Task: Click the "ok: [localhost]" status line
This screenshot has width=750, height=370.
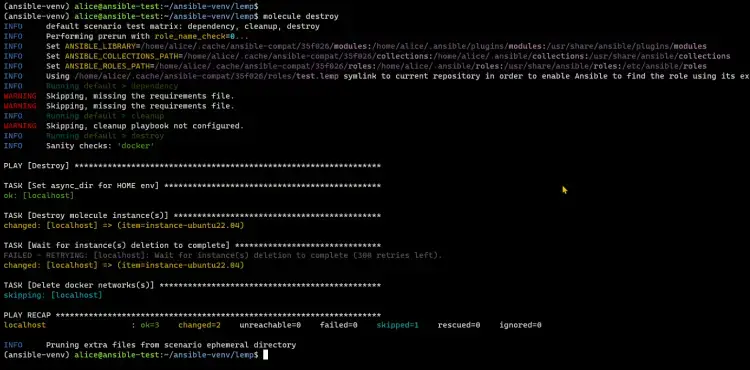Action: point(39,196)
